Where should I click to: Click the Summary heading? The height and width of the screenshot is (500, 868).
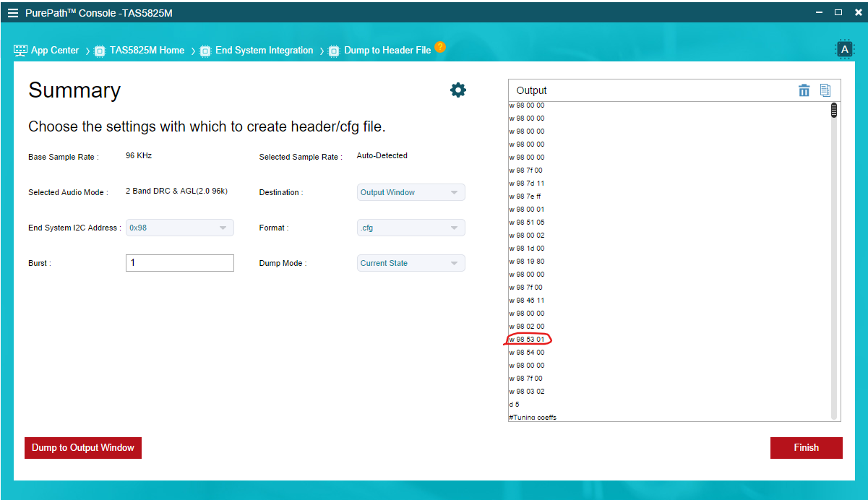[74, 90]
